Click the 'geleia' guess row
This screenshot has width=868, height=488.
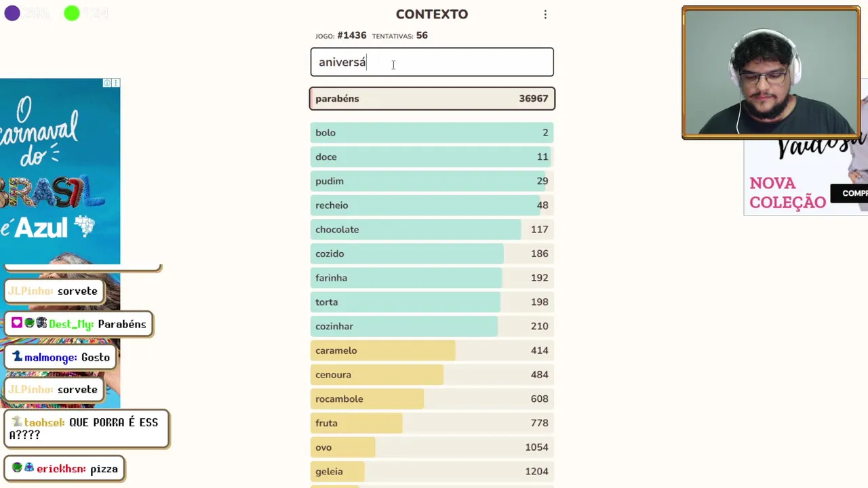432,472
